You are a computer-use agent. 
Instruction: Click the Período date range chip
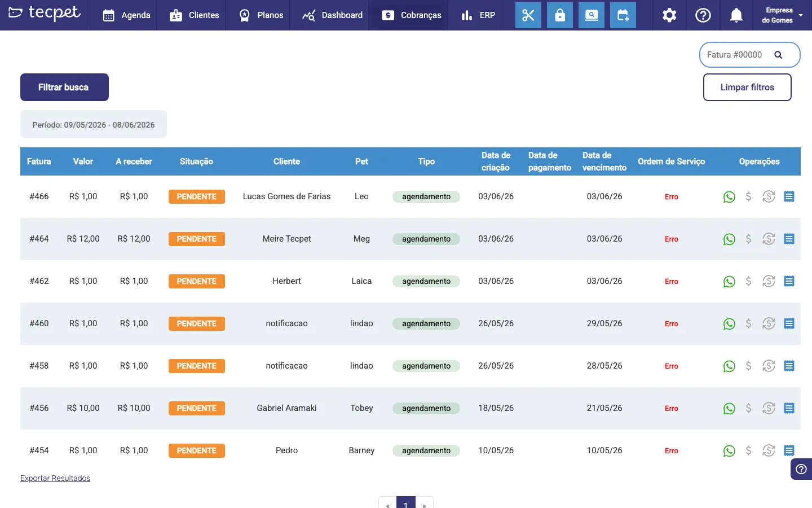point(94,125)
